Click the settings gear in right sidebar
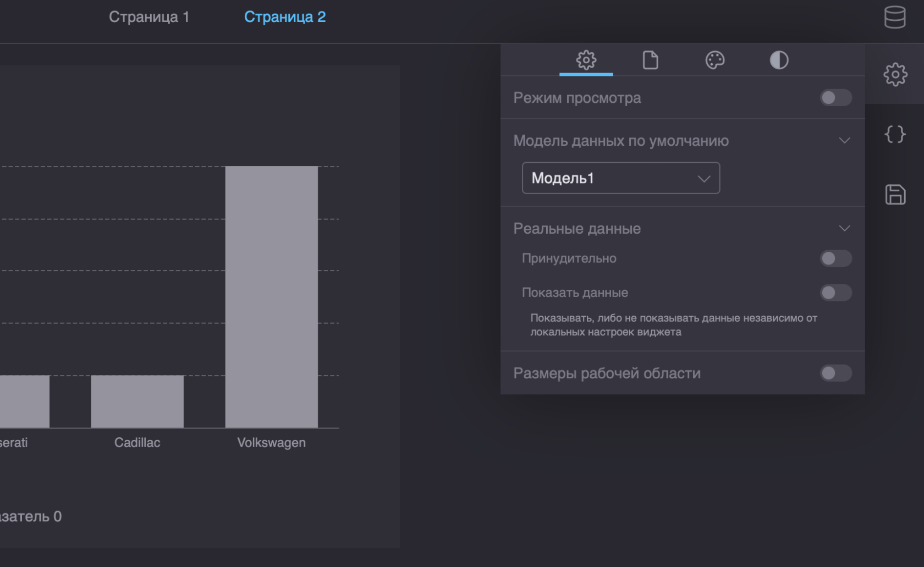Viewport: 924px width, 567px height. point(895,74)
